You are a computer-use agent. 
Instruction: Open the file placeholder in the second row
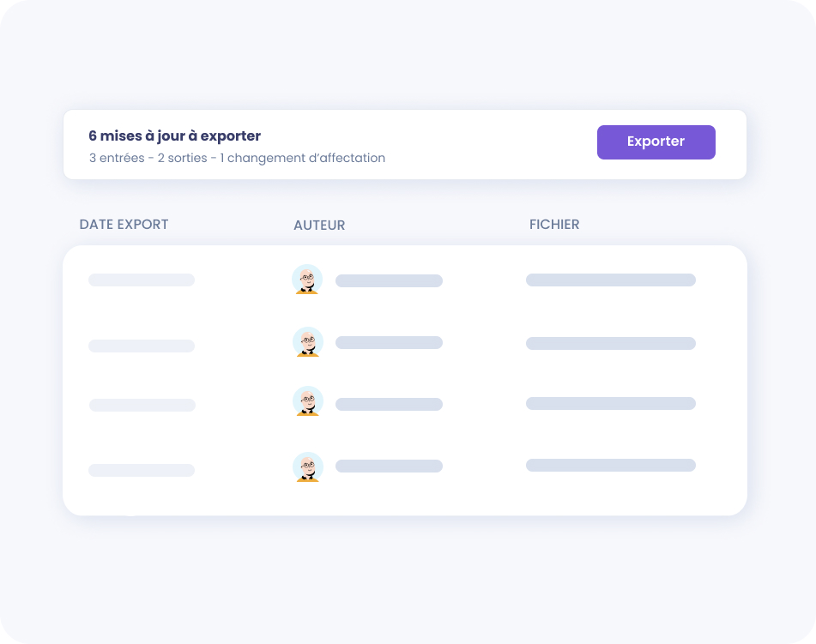pyautogui.click(x=610, y=343)
